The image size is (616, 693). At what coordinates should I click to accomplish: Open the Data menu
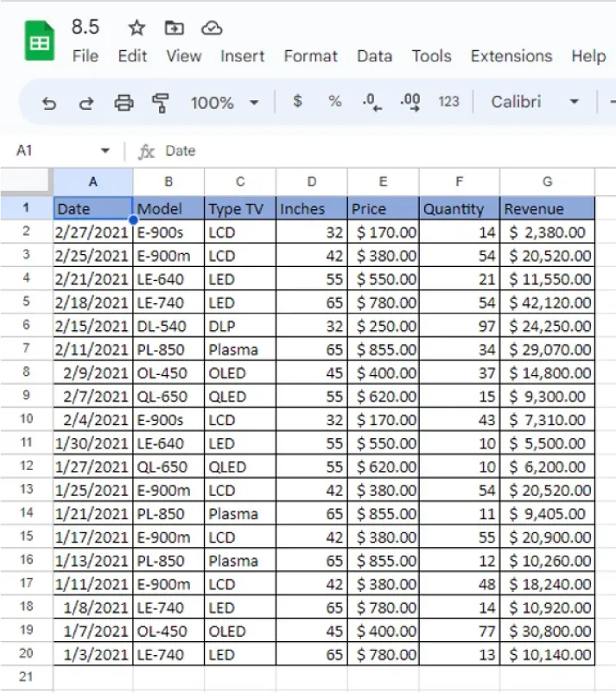click(374, 56)
